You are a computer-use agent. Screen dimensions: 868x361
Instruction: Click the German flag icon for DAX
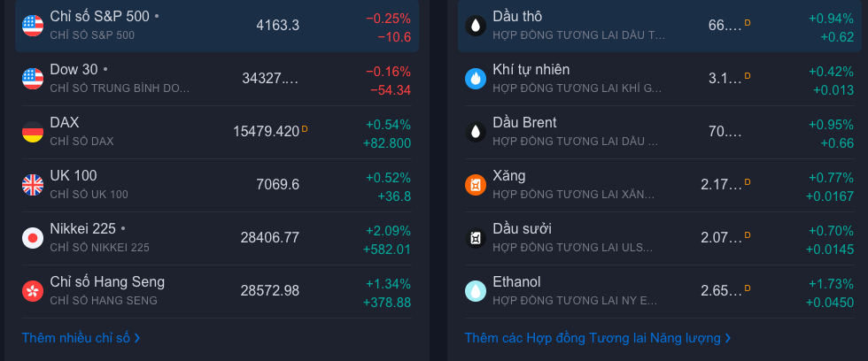(x=33, y=132)
